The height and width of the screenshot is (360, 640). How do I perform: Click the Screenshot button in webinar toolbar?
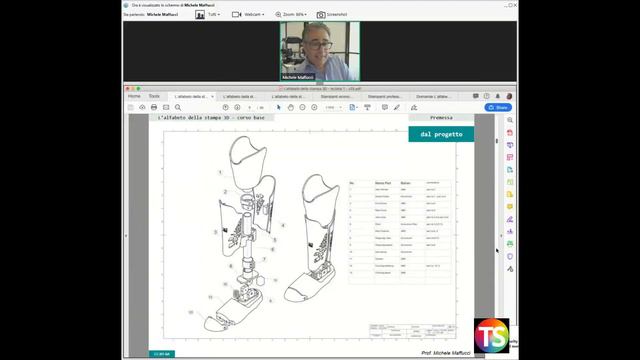[x=332, y=15]
